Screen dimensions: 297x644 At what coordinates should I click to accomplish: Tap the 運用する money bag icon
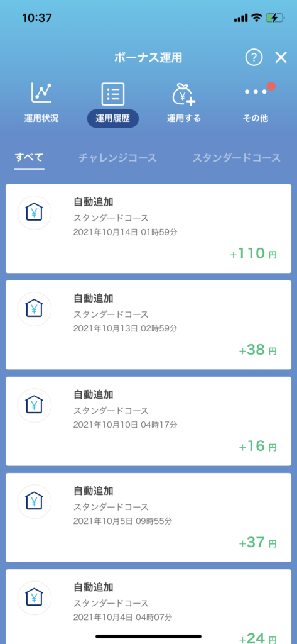click(x=183, y=94)
